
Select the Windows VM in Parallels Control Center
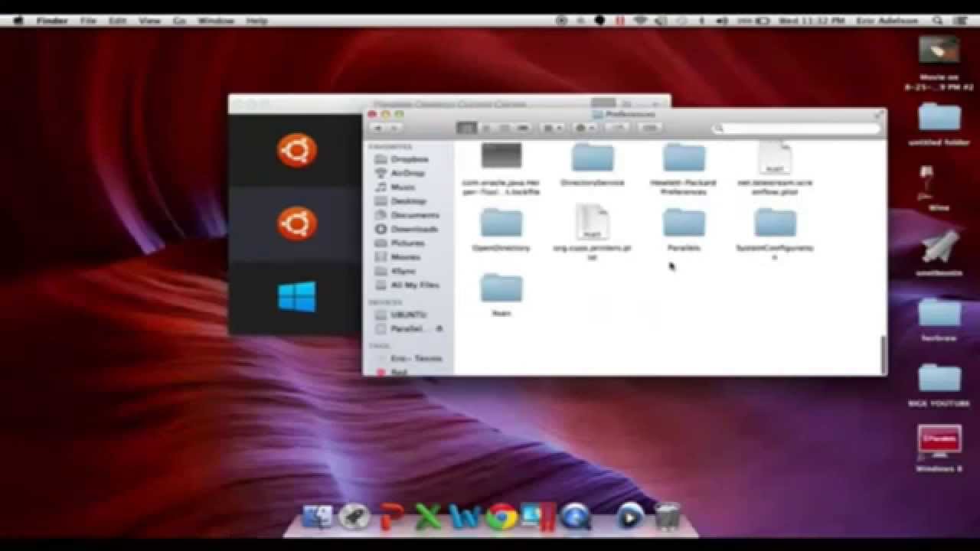point(296,297)
